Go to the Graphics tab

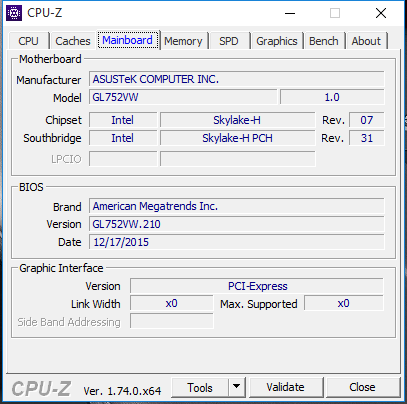[x=277, y=41]
